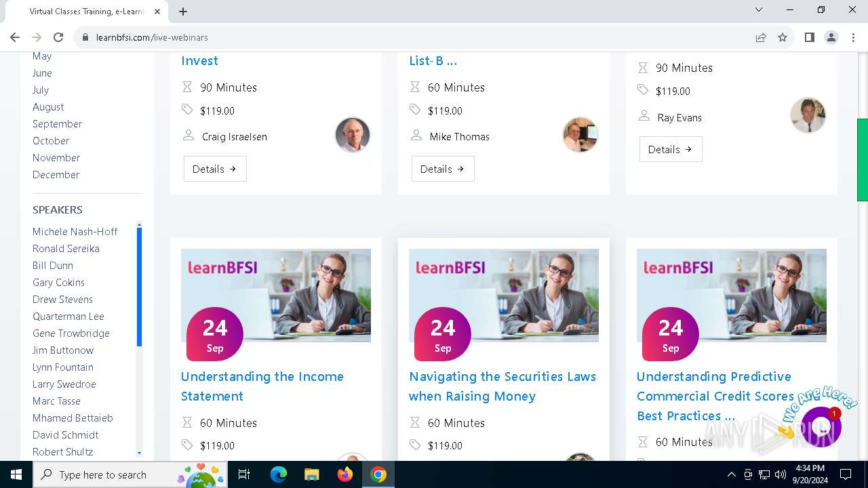Open Task View on the taskbar

click(x=244, y=474)
